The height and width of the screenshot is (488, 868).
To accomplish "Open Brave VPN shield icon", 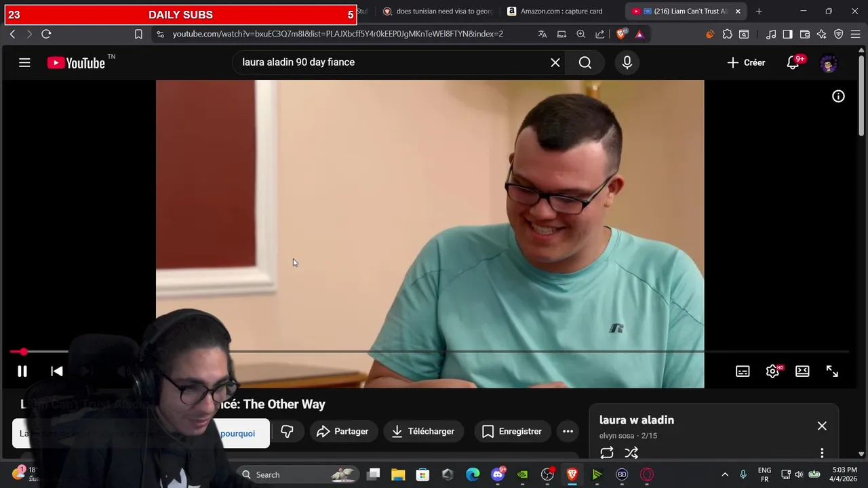I will [x=839, y=34].
